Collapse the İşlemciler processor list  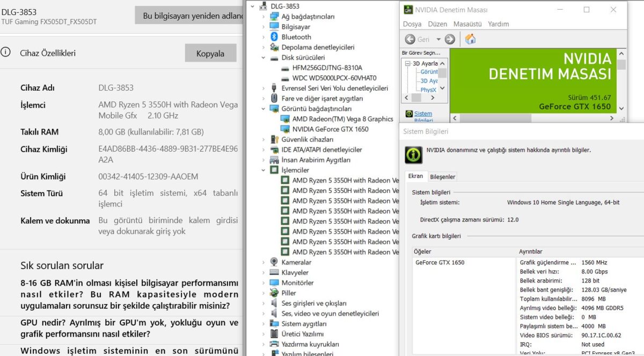tap(264, 170)
